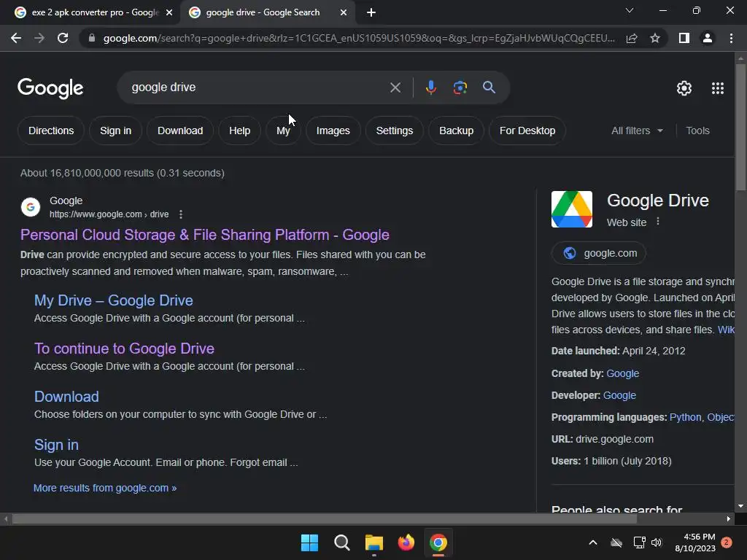
Task: Click the vertical scrollbar thumb
Action: coord(740,127)
